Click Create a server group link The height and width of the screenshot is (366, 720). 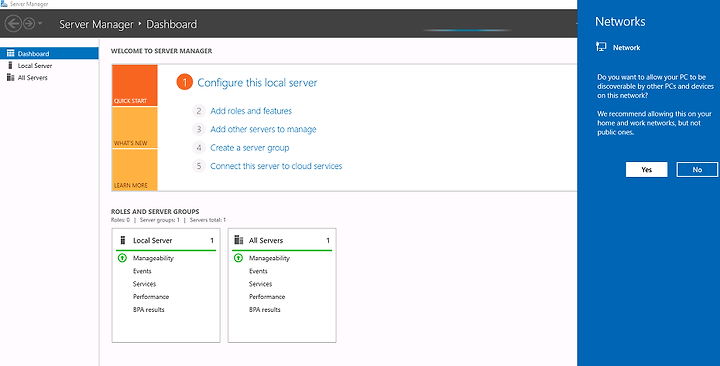click(x=250, y=147)
